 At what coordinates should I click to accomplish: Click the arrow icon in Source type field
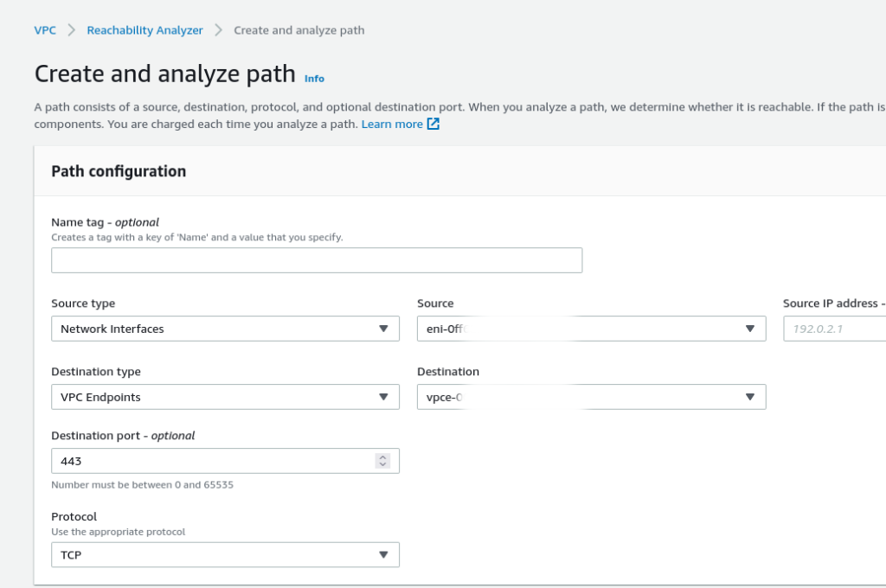click(x=383, y=329)
